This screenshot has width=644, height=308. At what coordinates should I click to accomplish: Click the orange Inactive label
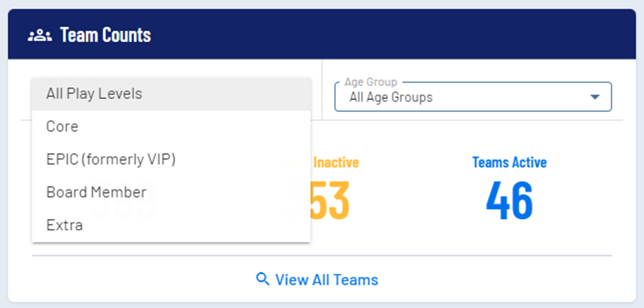click(336, 162)
